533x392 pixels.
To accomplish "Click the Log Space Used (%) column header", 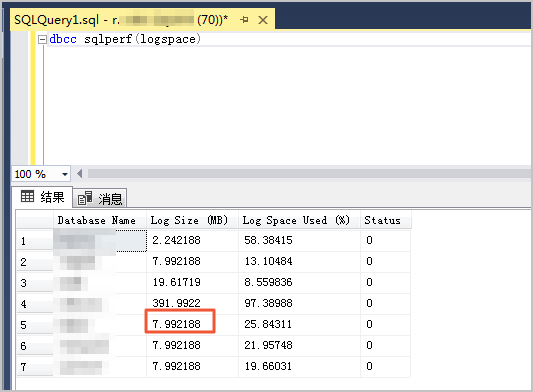I will tap(299, 220).
